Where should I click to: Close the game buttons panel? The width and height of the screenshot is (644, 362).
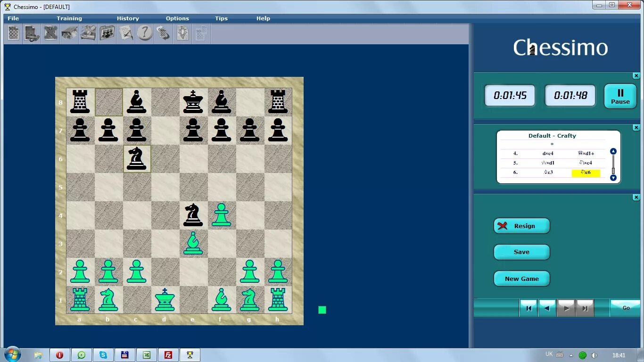click(x=636, y=197)
